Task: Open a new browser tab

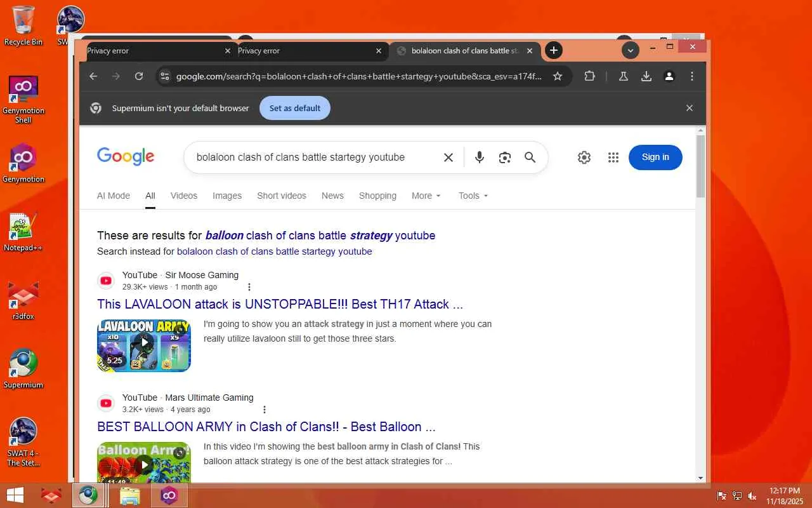Action: click(x=554, y=50)
